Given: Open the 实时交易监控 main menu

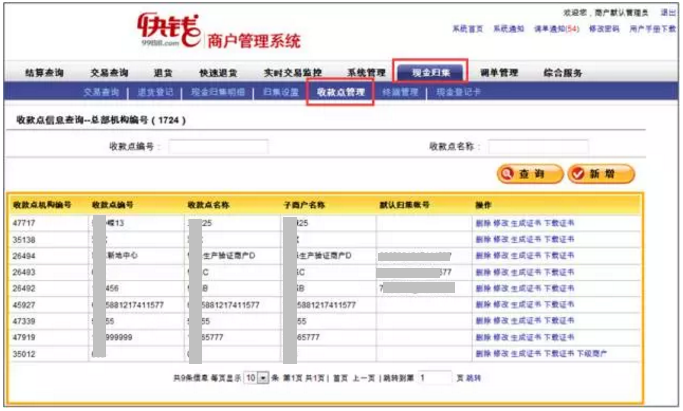Looking at the screenshot, I should click(x=292, y=73).
